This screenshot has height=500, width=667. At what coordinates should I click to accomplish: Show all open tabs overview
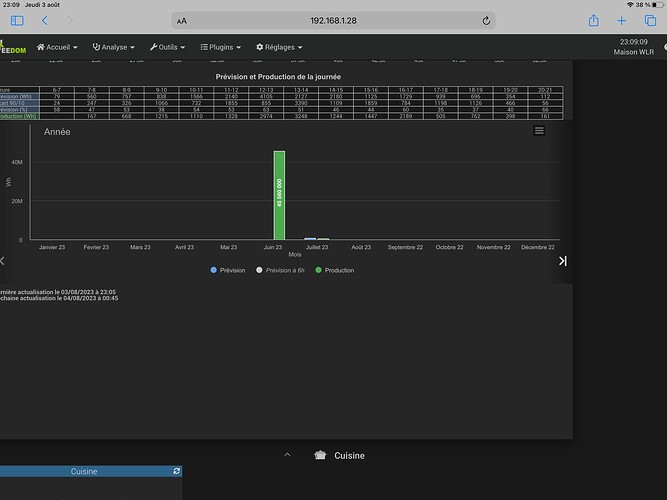pyautogui.click(x=648, y=20)
